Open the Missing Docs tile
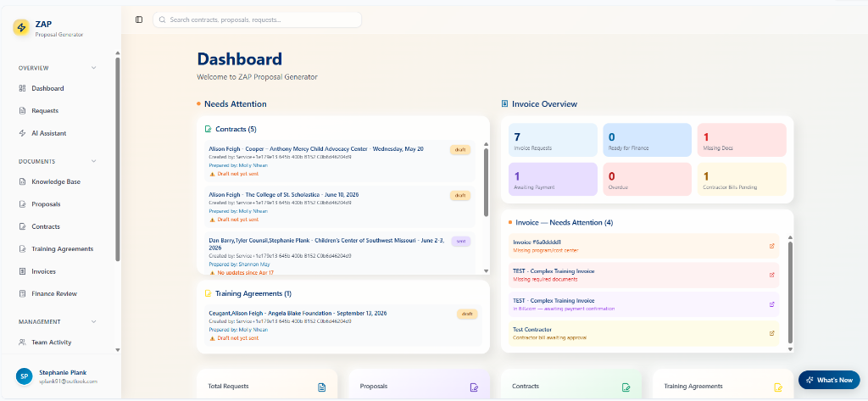 (x=741, y=140)
